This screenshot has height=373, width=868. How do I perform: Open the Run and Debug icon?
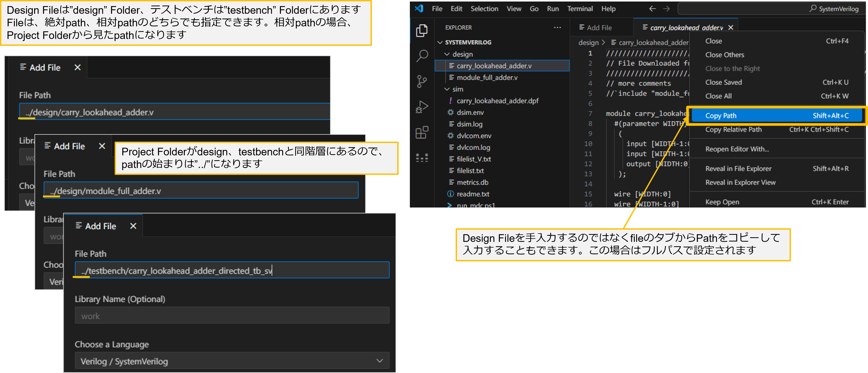tap(422, 107)
